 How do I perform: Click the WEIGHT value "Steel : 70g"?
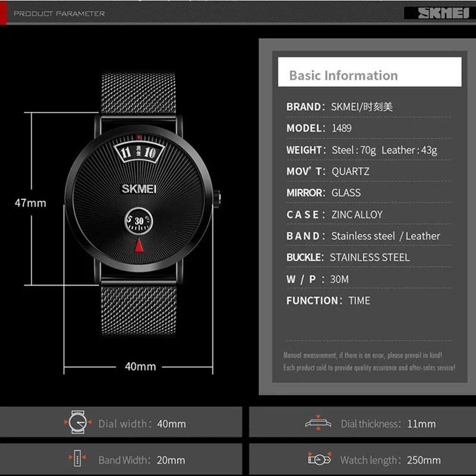(353, 150)
